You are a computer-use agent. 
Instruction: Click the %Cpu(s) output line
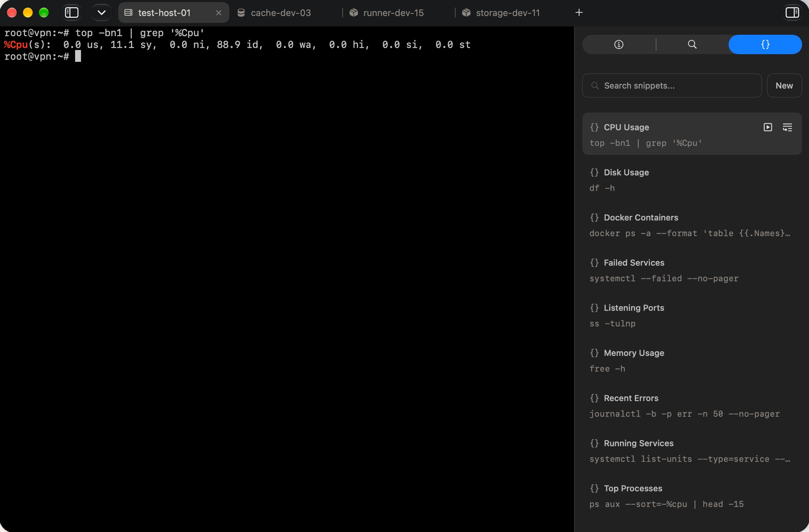point(237,44)
